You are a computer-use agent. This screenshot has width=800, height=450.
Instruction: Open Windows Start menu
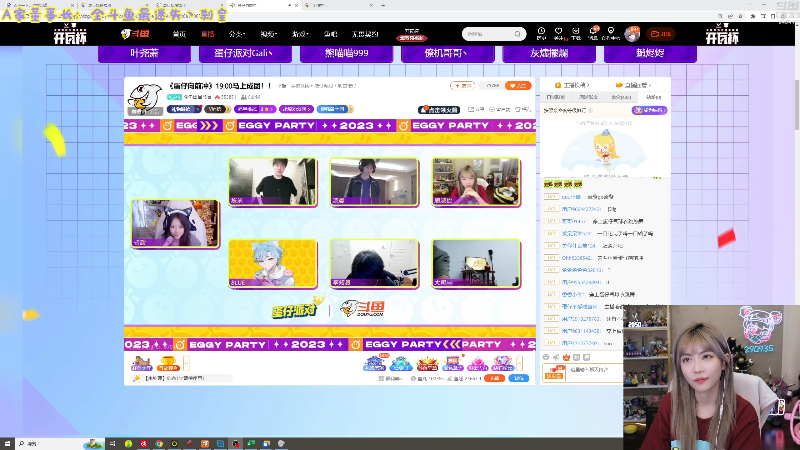coord(7,444)
